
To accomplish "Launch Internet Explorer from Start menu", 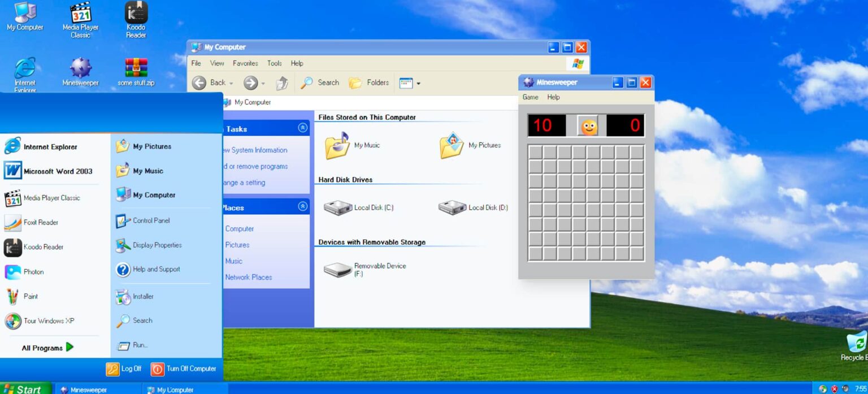I will pyautogui.click(x=55, y=146).
